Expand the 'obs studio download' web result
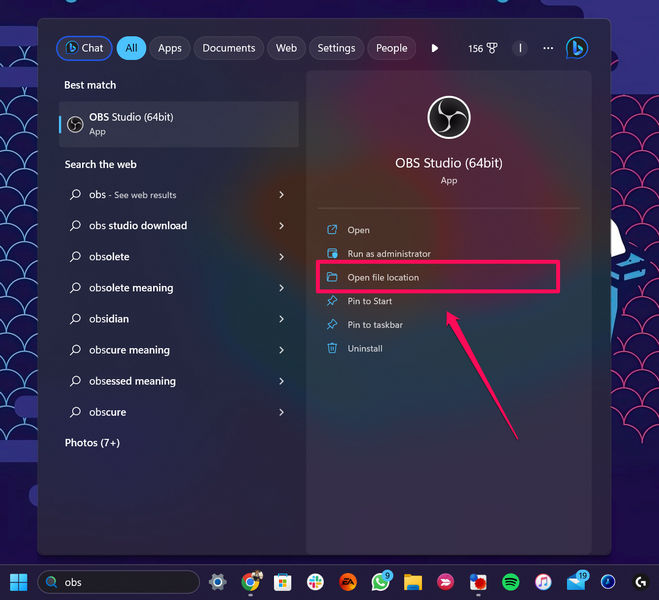This screenshot has width=659, height=600. [282, 226]
